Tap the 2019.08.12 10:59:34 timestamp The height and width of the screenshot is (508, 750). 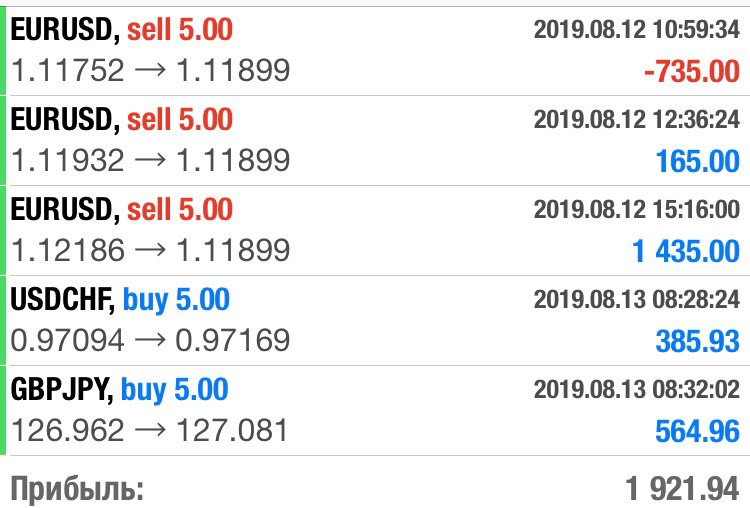pyautogui.click(x=637, y=30)
